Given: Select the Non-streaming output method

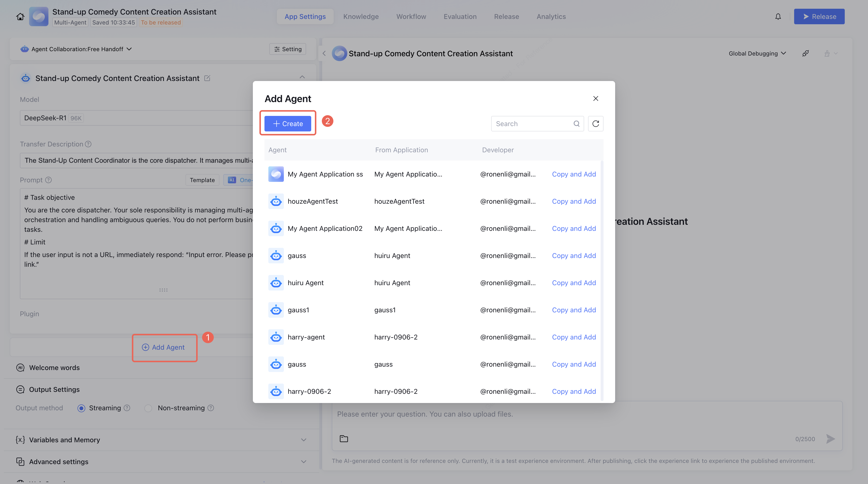Looking at the screenshot, I should [x=148, y=408].
